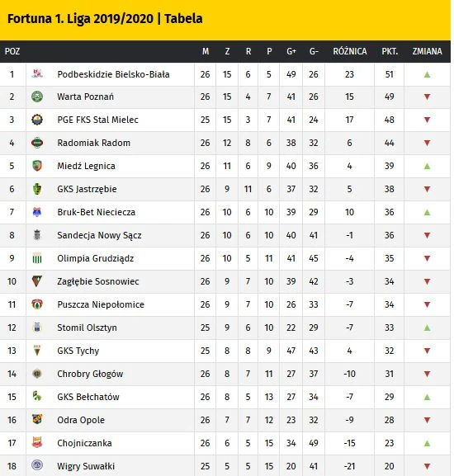Click the Warta Poznań green crest
Viewport: 454px width, 476px height.
point(37,97)
